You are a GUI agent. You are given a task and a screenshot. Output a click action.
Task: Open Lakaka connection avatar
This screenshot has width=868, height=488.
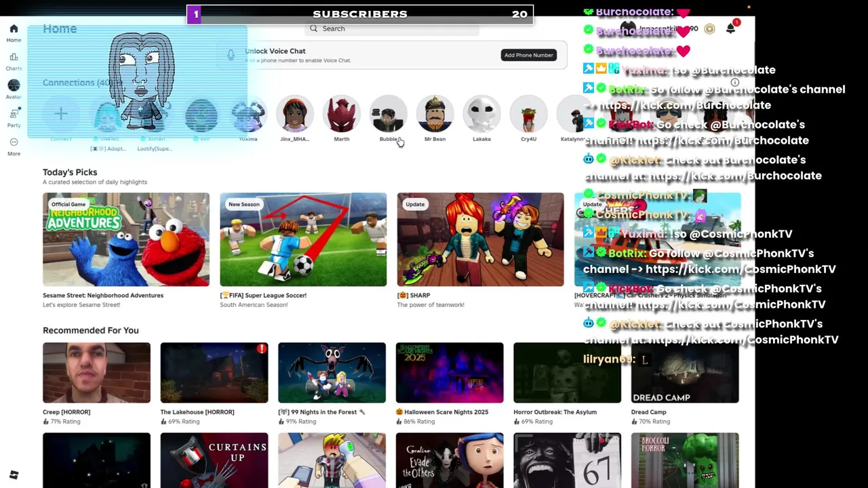(x=482, y=114)
